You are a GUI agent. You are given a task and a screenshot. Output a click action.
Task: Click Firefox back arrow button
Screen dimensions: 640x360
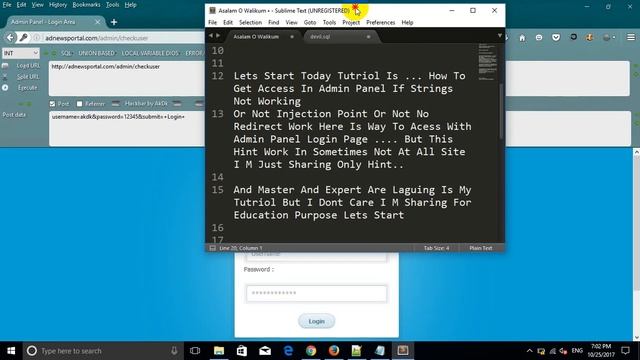10,38
